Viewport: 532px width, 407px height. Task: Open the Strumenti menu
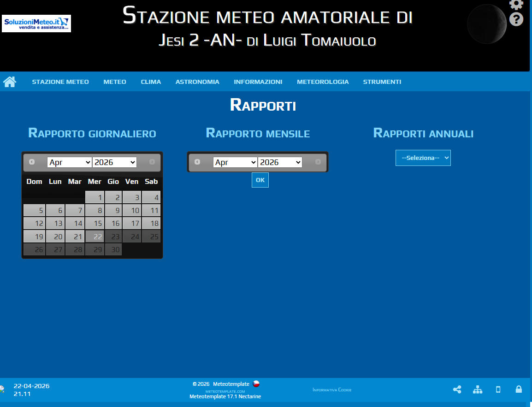click(382, 82)
